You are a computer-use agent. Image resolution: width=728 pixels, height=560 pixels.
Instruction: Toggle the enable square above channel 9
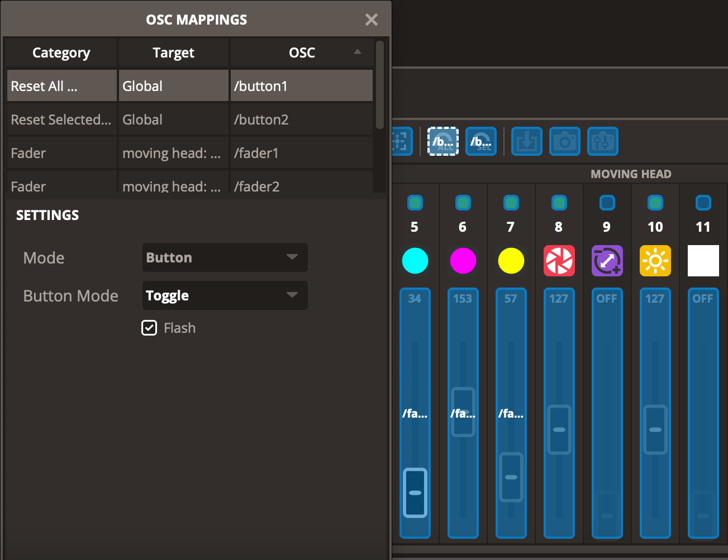(607, 203)
